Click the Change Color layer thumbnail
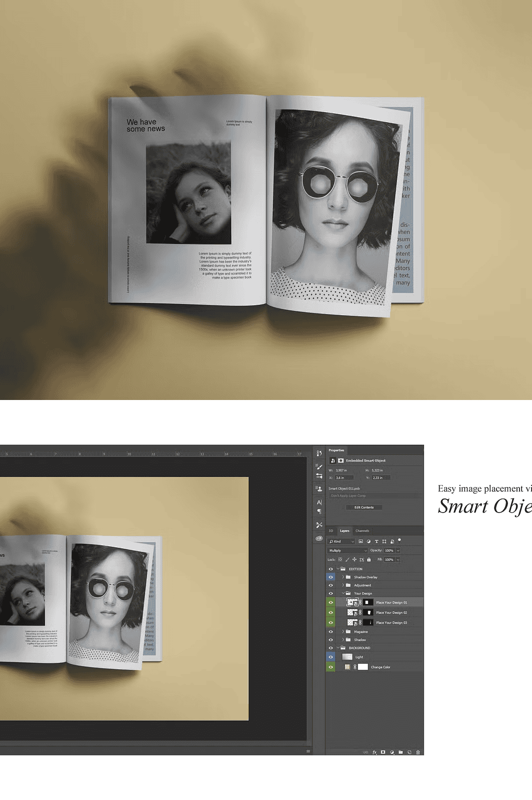532x800 pixels. [x=347, y=667]
